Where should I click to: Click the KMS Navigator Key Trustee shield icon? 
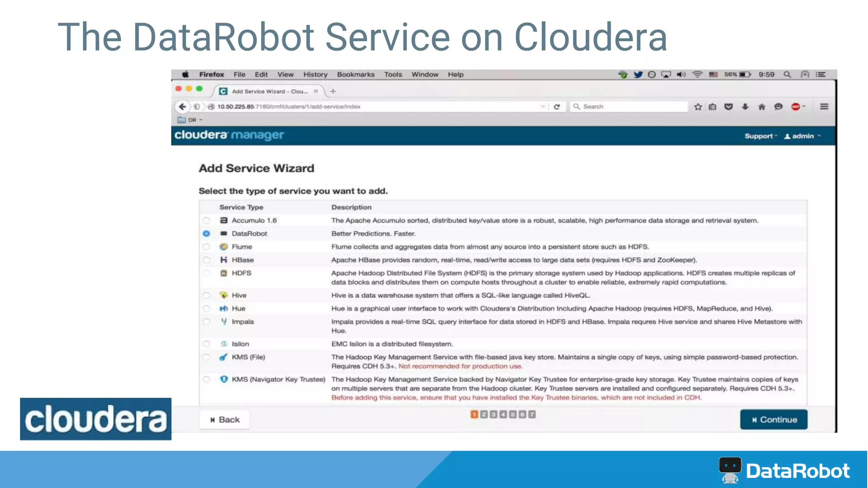[x=224, y=379]
